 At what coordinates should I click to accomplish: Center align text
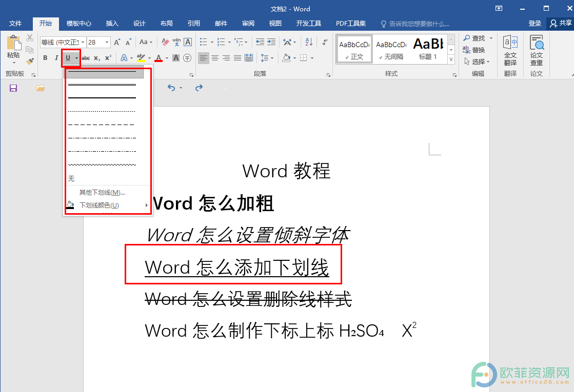215,58
